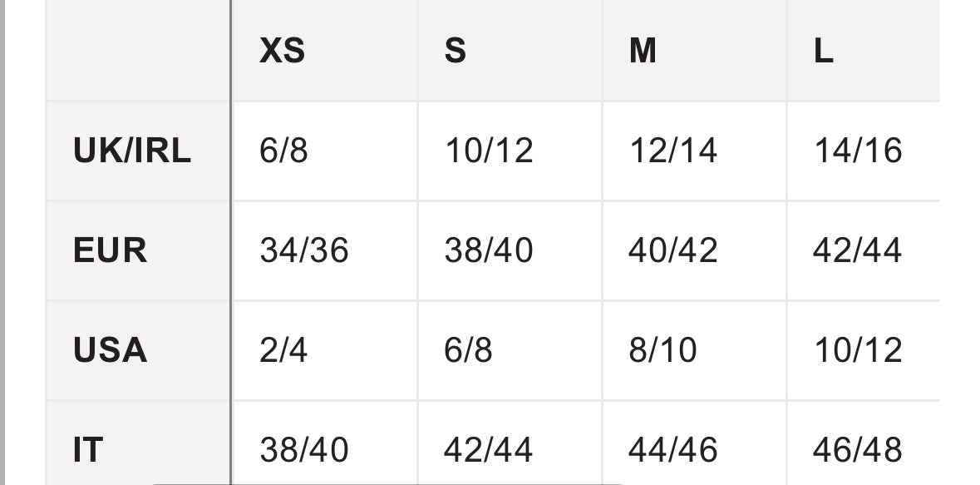The image size is (980, 485).
Task: Select UK/IRL size 6/8 cell
Action: (x=324, y=151)
